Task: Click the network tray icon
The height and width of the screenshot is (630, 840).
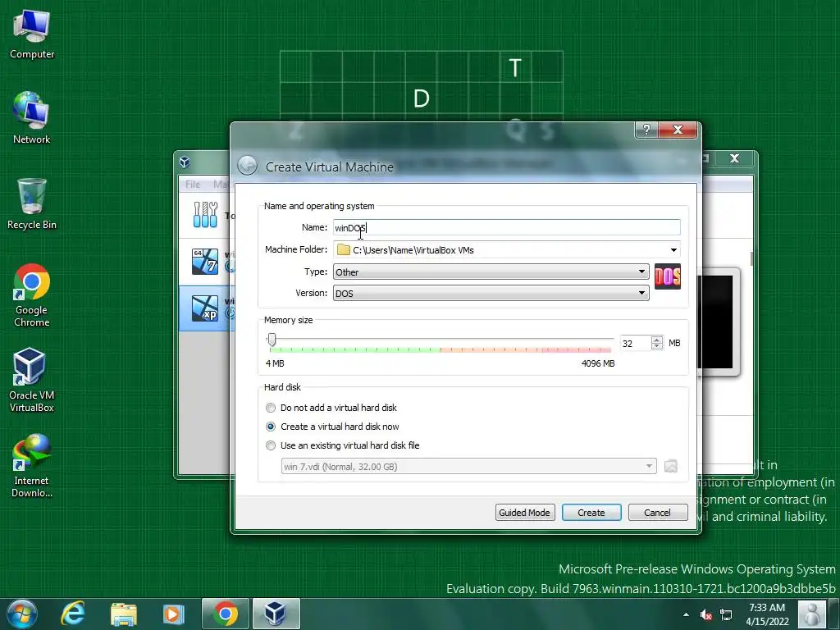Action: click(726, 614)
